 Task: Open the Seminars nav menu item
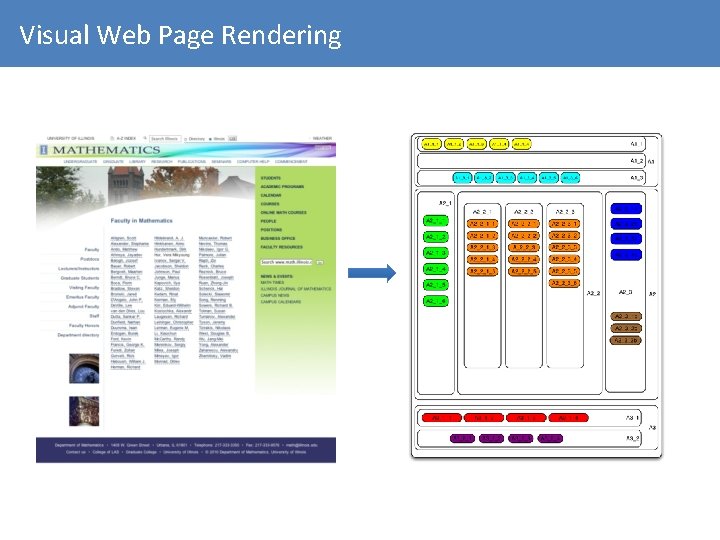(x=221, y=162)
